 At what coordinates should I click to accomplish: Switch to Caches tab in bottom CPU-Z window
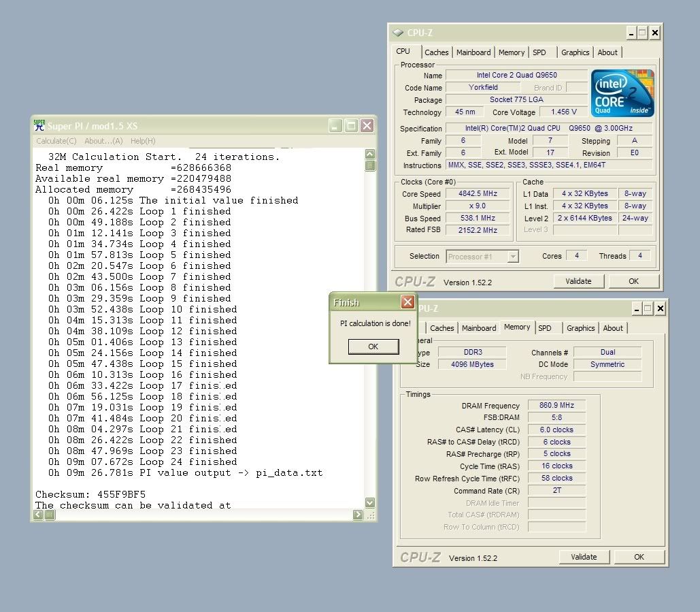click(442, 328)
